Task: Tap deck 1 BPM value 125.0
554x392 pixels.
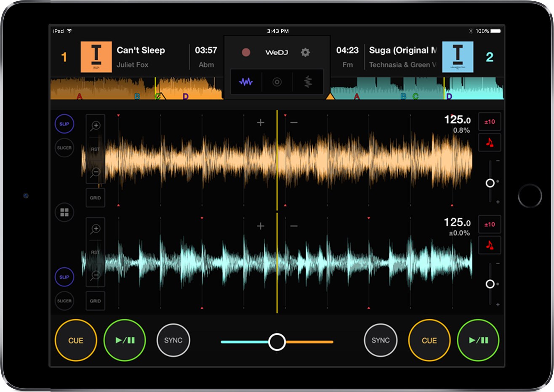Action: 457,120
